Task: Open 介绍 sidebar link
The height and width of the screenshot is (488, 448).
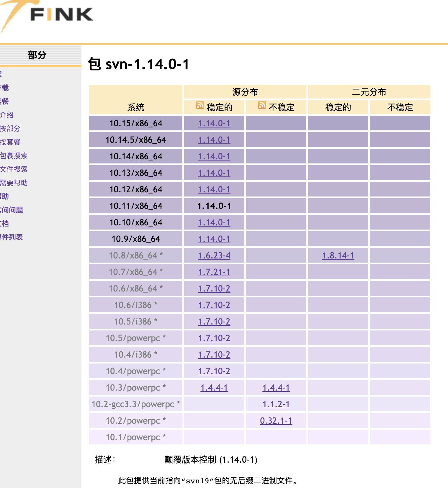Action: point(7,115)
